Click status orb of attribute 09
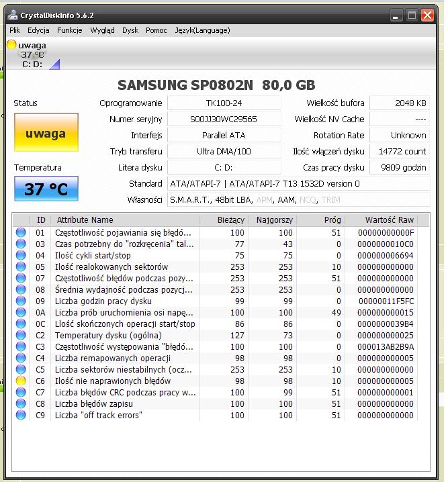The width and height of the screenshot is (448, 482). (x=21, y=301)
